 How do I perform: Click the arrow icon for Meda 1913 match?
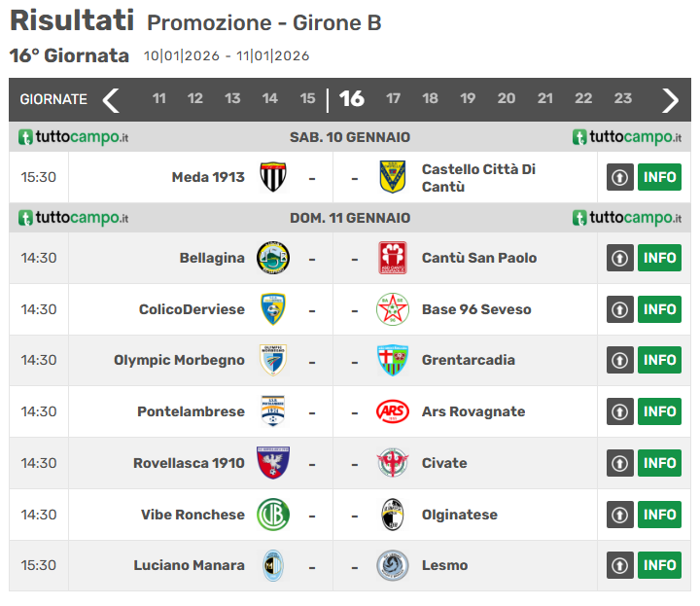point(620,177)
